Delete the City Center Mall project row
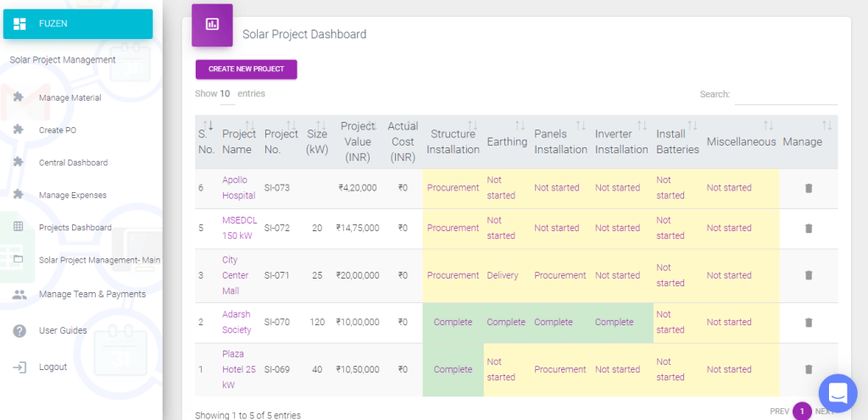Viewport: 868px width, 420px height. tap(809, 275)
